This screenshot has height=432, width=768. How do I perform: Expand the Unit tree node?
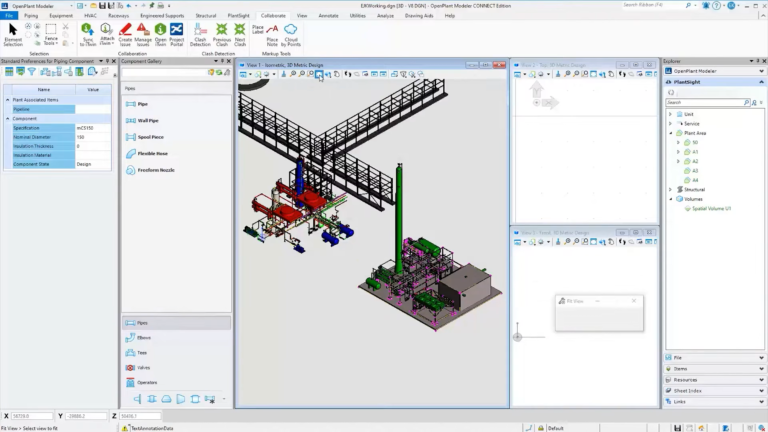(x=671, y=114)
